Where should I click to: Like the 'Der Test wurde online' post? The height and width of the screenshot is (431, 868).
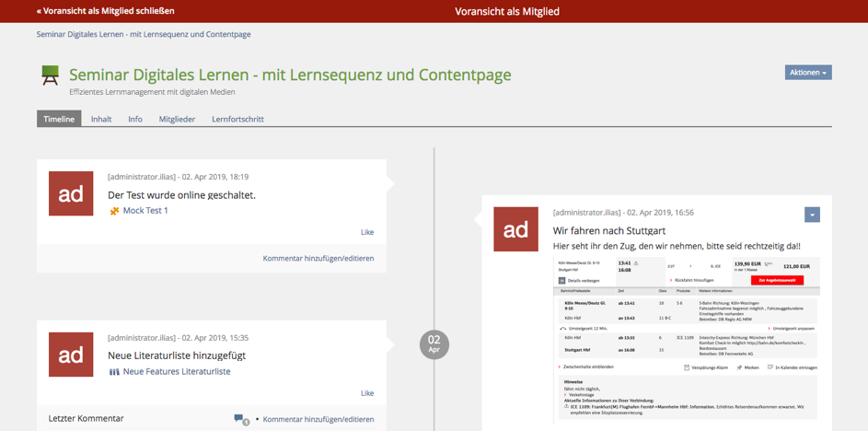point(367,232)
